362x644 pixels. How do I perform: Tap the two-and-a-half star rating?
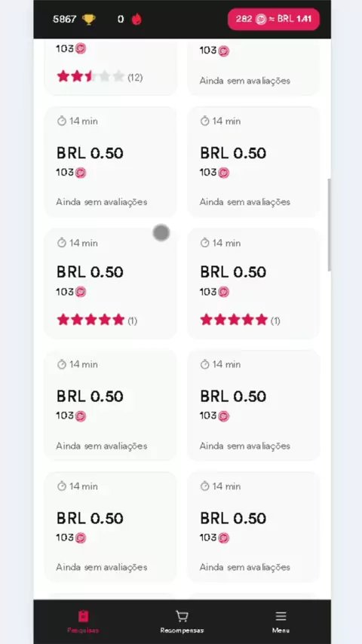click(90, 76)
